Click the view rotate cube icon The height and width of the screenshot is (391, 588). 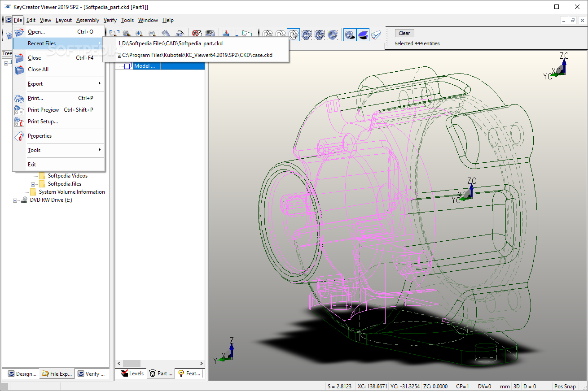tap(180, 34)
